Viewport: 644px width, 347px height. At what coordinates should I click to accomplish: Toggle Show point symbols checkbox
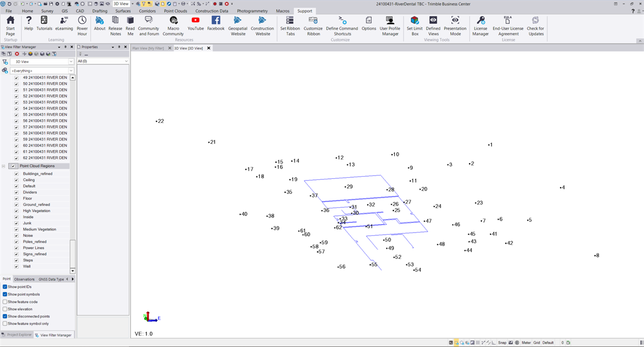pos(5,294)
